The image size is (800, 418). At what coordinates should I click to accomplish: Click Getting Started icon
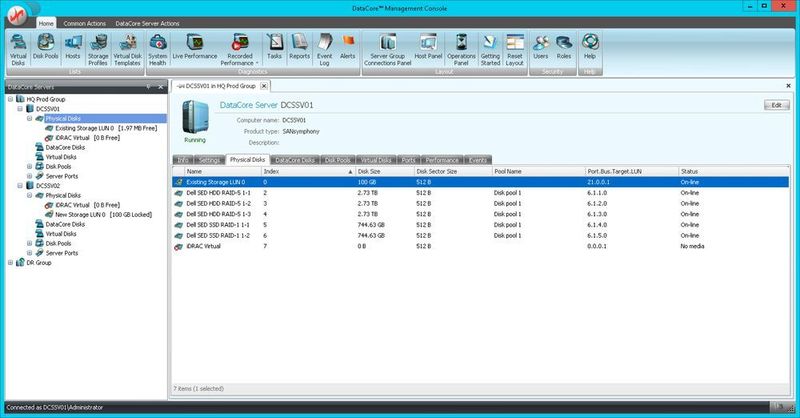[x=490, y=50]
